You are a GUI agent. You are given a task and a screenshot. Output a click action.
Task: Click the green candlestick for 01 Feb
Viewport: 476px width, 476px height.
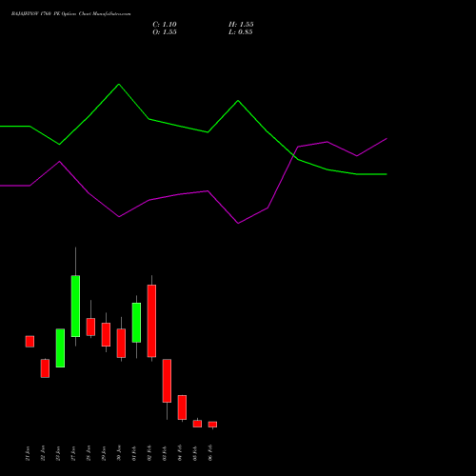(136, 323)
